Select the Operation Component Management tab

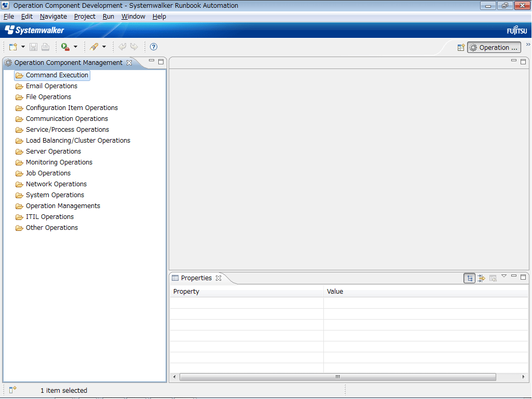[68, 63]
